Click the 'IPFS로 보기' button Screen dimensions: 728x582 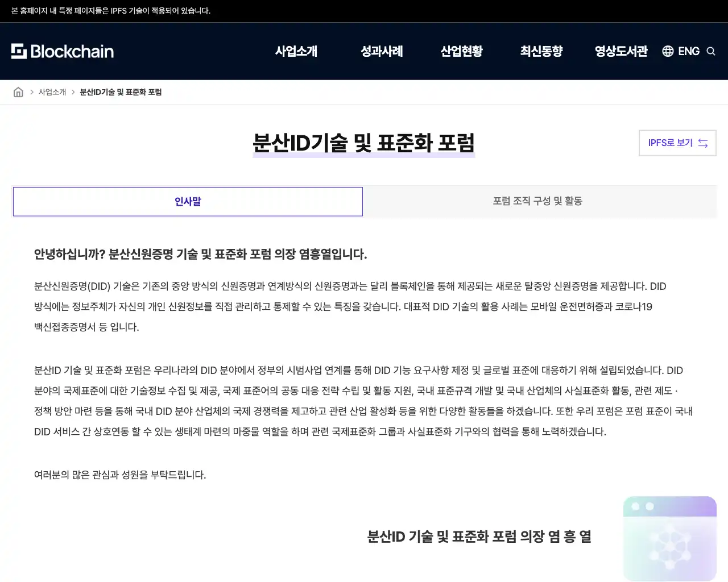coord(677,143)
